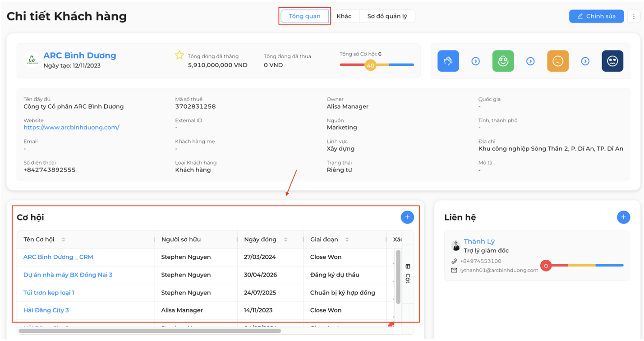
Task: Open website link arcbinhduong.com
Action: tap(71, 128)
